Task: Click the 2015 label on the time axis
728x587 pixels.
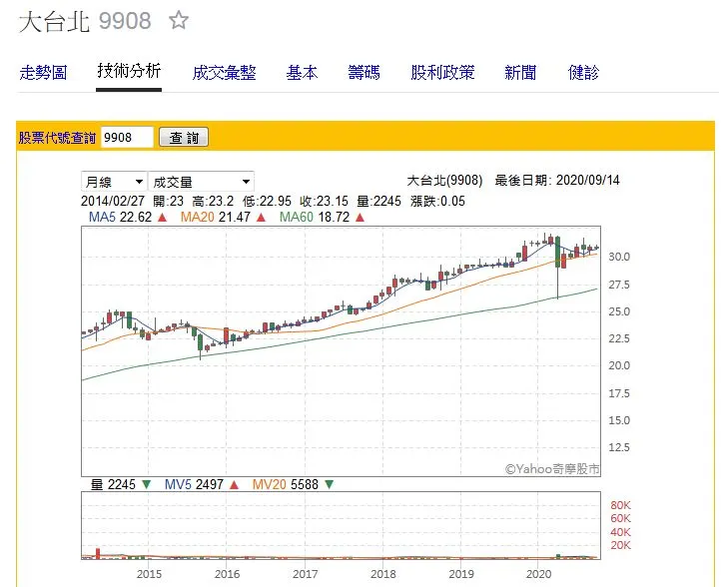Action: click(149, 574)
